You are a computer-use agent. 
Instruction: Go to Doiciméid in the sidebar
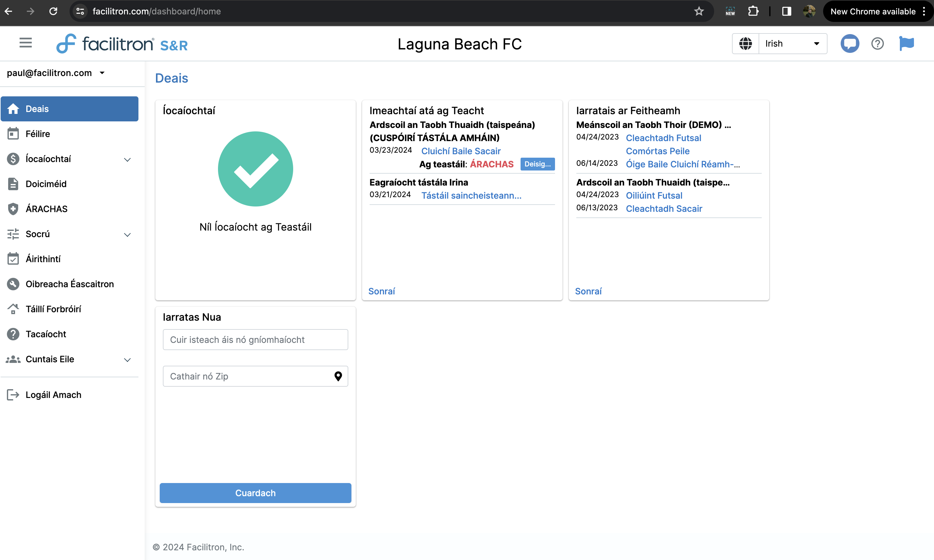pyautogui.click(x=46, y=184)
